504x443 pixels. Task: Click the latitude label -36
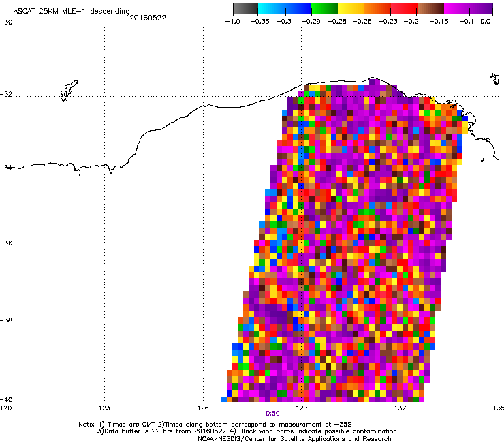6,243
